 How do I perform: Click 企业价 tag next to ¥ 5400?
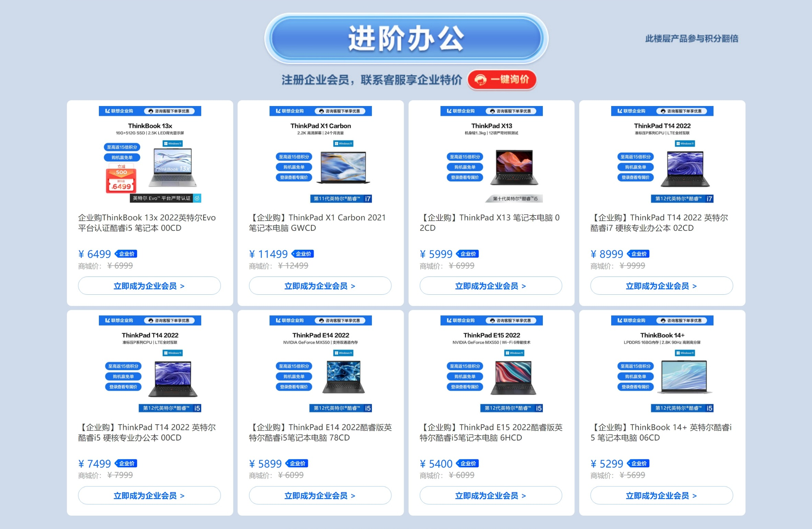point(468,463)
